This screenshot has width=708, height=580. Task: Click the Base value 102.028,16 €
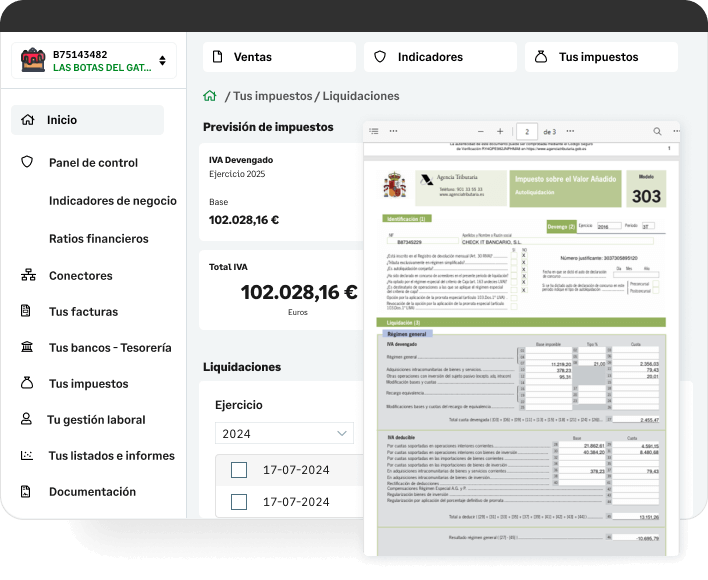pos(244,220)
